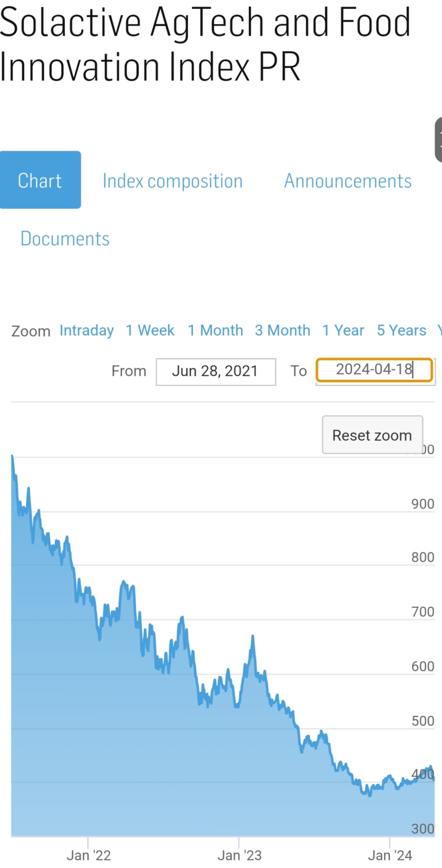Click the 600 y-axis value label
This screenshot has width=442, height=868.
[x=423, y=666]
